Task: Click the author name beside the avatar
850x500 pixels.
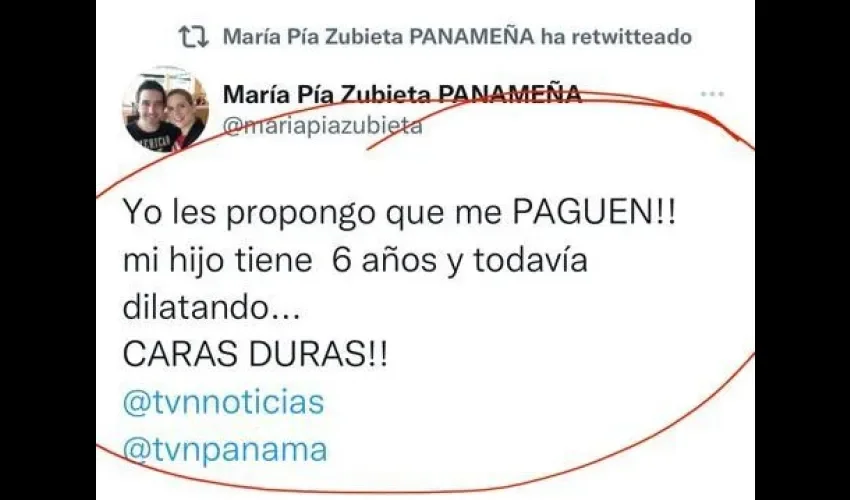Action: (x=402, y=95)
